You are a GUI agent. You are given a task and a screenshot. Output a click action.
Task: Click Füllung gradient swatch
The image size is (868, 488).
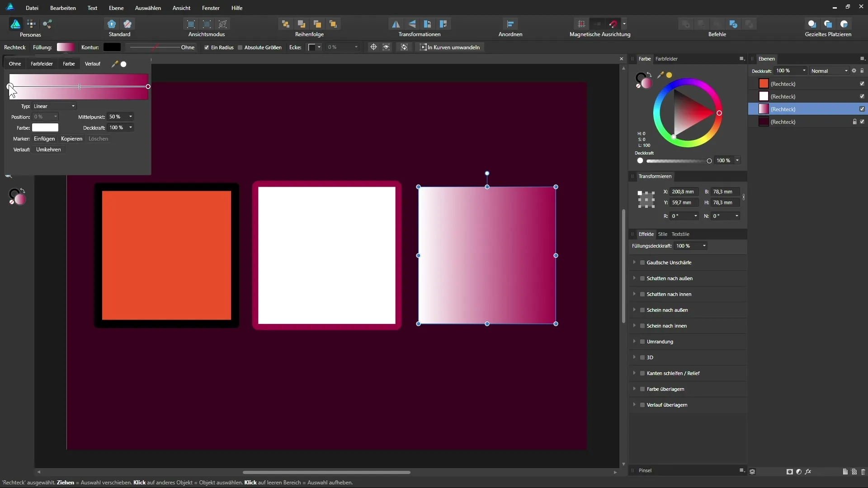[x=66, y=47]
